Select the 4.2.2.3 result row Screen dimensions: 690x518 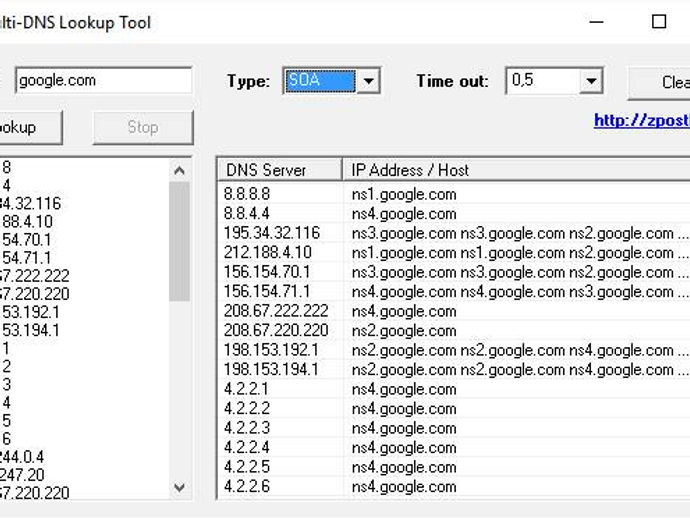tap(454, 428)
